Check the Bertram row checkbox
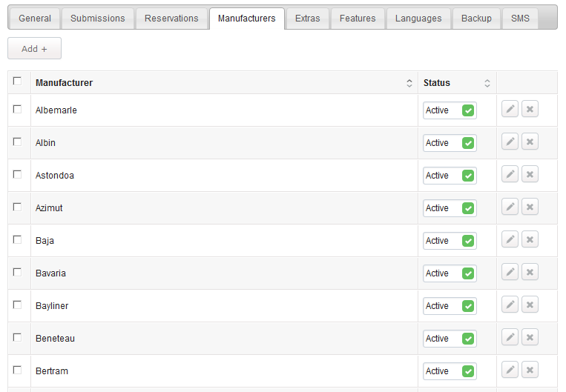566x392 pixels. [x=17, y=370]
